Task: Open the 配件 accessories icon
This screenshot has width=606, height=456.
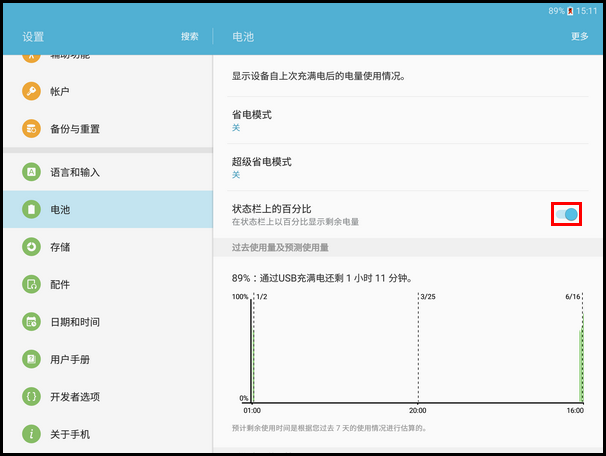Action: tap(31, 284)
